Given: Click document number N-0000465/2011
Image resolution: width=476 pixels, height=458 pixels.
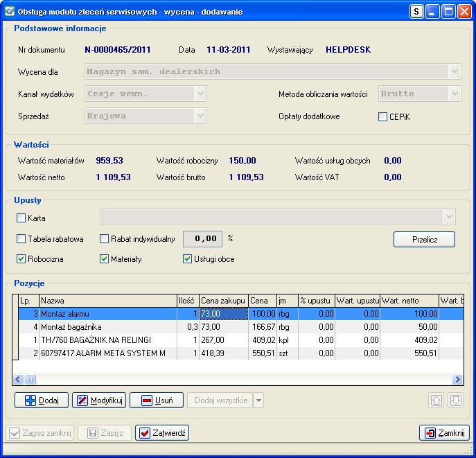Looking at the screenshot, I should (118, 50).
